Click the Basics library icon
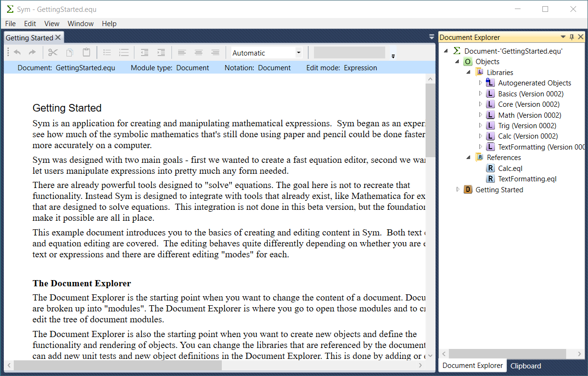The width and height of the screenshot is (588, 376). [x=490, y=94]
